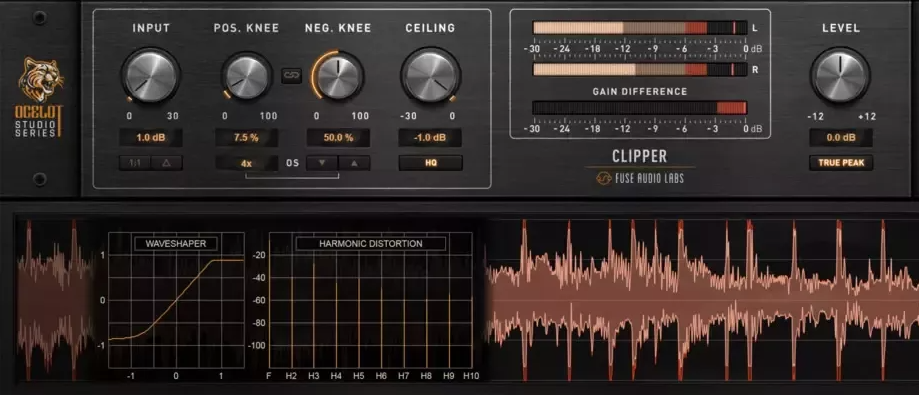Click the CLIPPER plugin title
Image resolution: width=919 pixels, height=395 pixels.
639,156
